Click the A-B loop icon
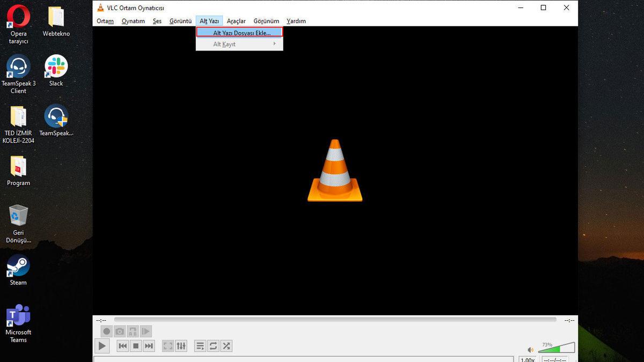Viewport: 644px width, 362px height. click(133, 331)
